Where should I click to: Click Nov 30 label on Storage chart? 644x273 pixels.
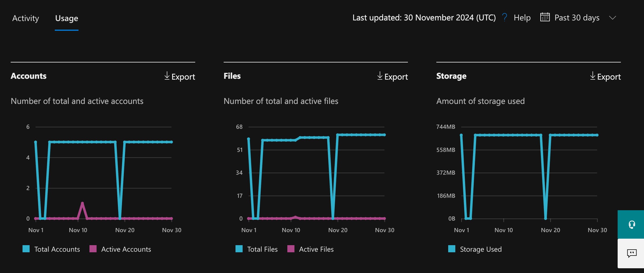[597, 230]
